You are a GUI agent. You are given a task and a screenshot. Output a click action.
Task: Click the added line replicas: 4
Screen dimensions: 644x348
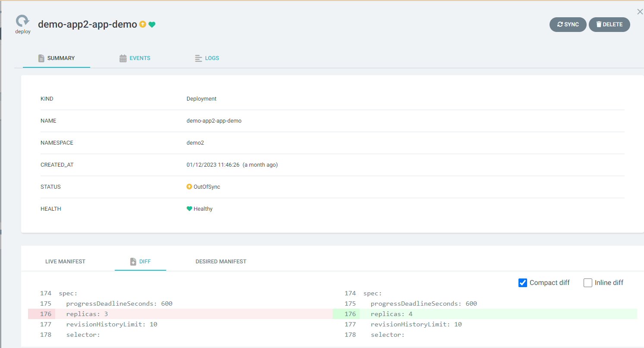point(485,314)
